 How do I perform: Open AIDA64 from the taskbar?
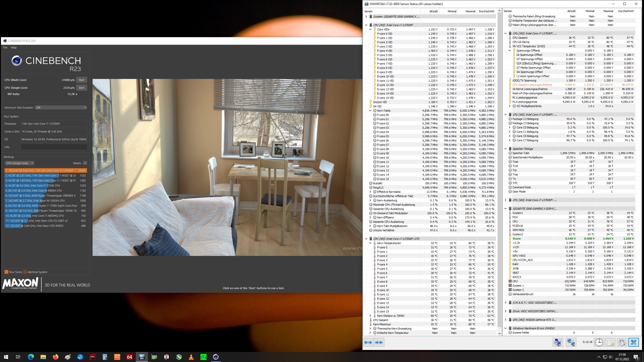coord(129,357)
